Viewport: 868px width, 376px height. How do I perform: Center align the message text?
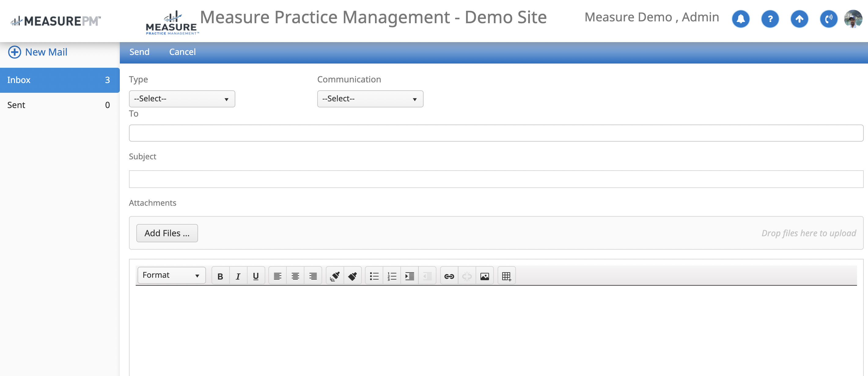tap(295, 276)
